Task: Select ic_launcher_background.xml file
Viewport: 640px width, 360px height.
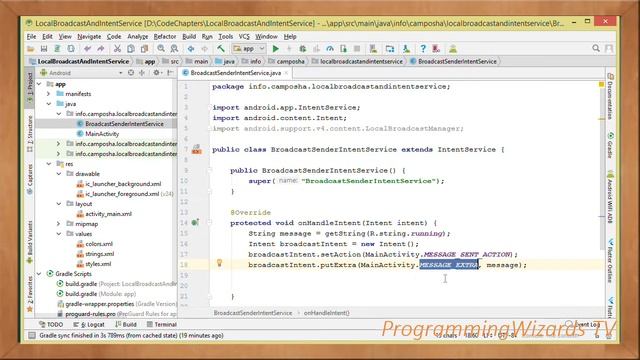Action: pyautogui.click(x=123, y=184)
